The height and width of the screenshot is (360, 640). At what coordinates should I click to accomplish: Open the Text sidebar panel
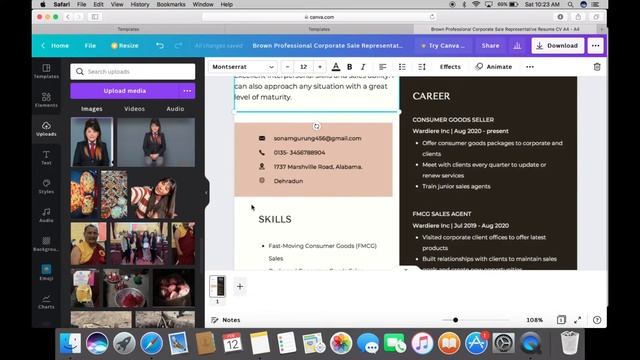click(x=46, y=158)
